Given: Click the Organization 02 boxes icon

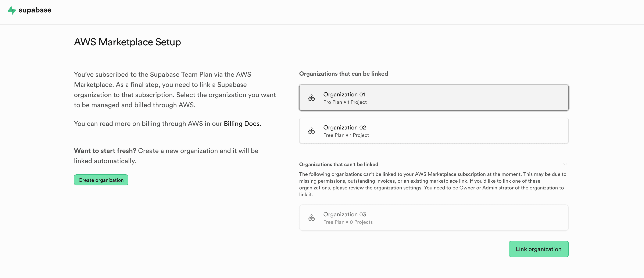Looking at the screenshot, I should click(x=311, y=131).
